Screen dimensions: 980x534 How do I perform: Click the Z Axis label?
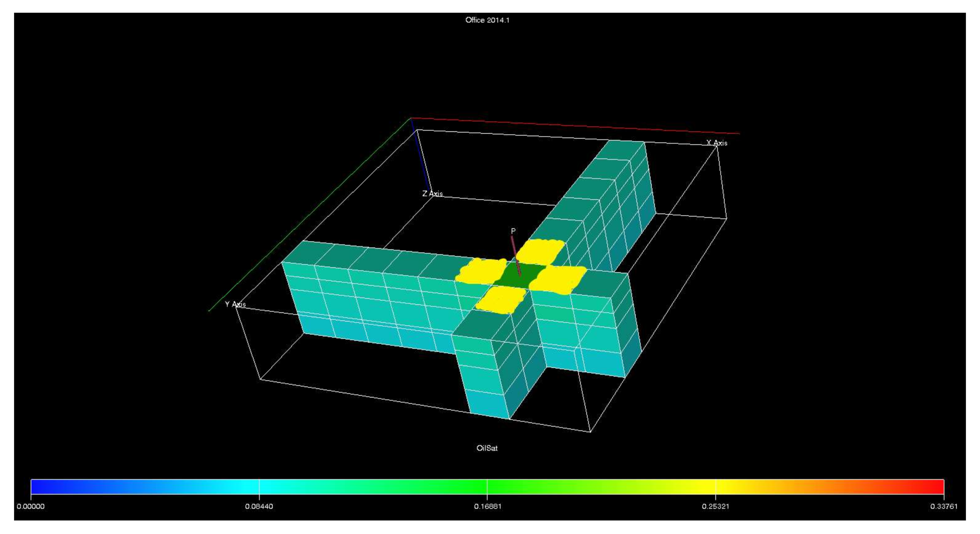coord(432,193)
